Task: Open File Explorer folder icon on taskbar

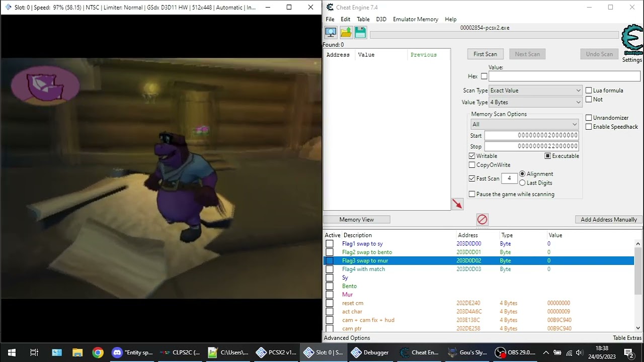Action: (77, 352)
